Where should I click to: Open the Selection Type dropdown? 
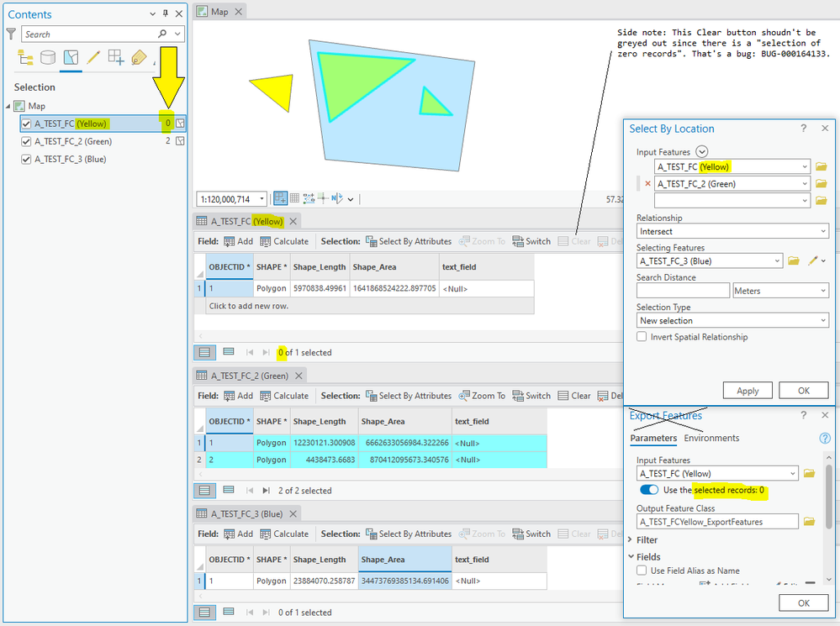pos(733,320)
